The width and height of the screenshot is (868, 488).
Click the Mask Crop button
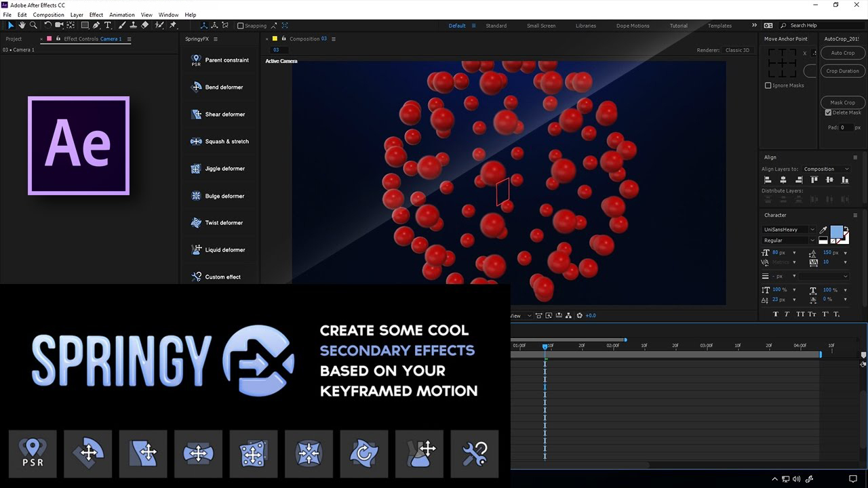pos(843,102)
